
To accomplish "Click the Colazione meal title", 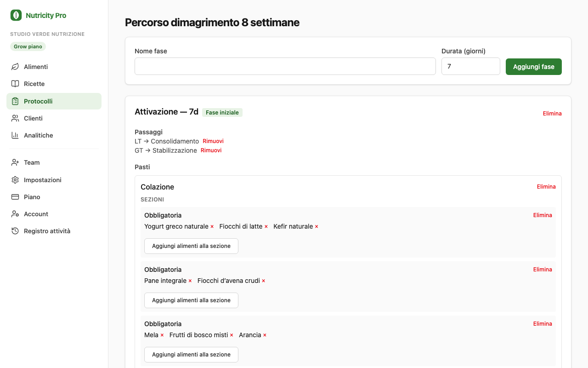I will [157, 187].
